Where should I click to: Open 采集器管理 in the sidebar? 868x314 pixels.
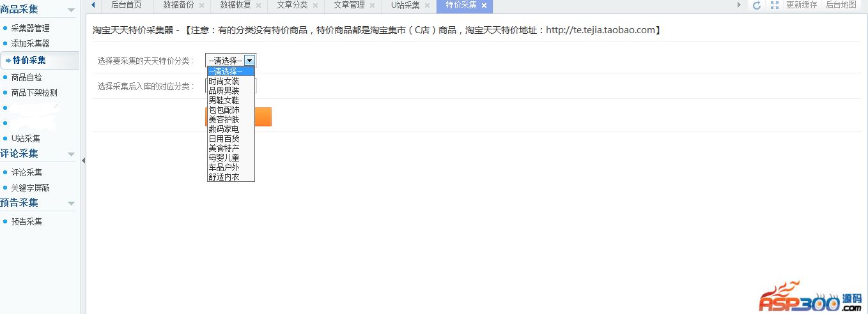click(x=30, y=28)
